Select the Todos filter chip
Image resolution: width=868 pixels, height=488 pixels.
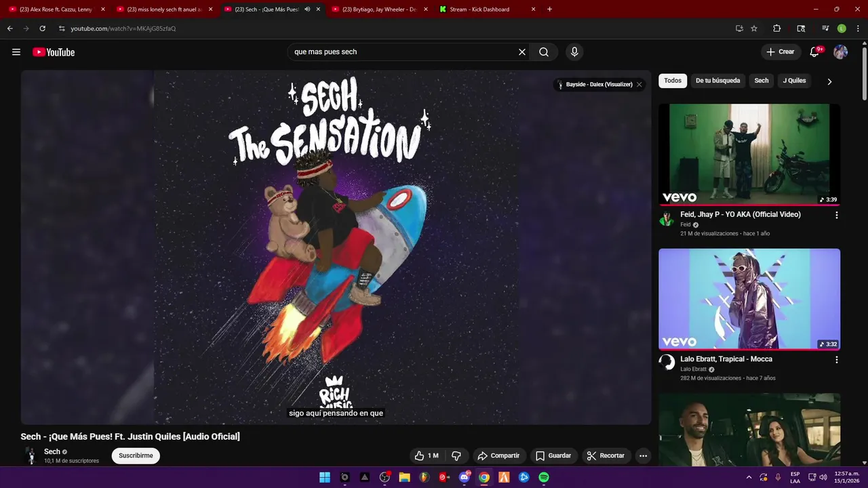click(x=673, y=81)
